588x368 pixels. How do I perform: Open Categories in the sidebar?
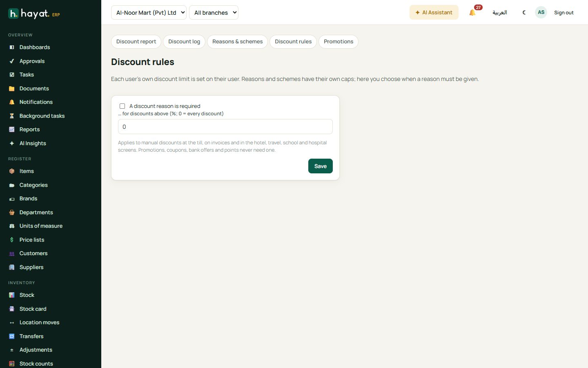click(33, 185)
